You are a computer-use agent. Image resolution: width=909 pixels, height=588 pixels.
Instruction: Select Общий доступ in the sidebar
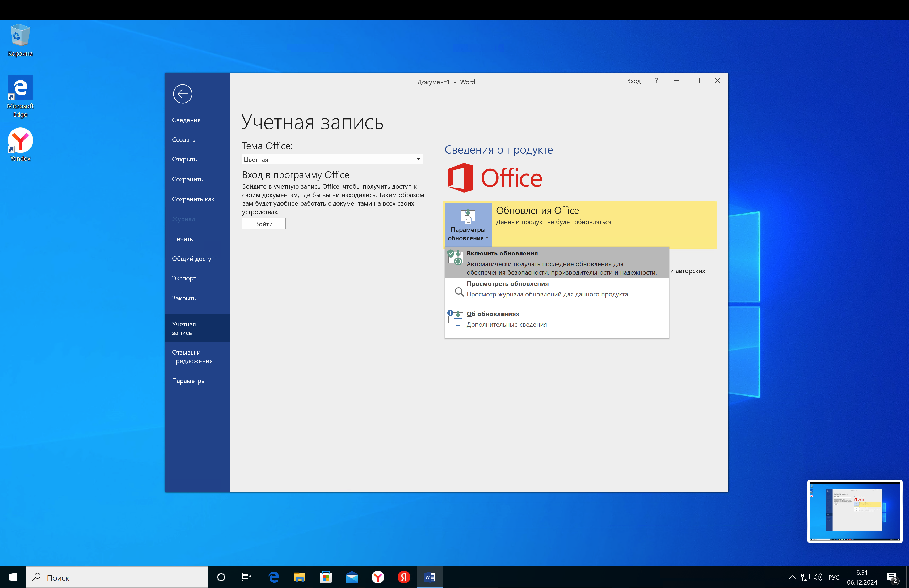pos(193,259)
